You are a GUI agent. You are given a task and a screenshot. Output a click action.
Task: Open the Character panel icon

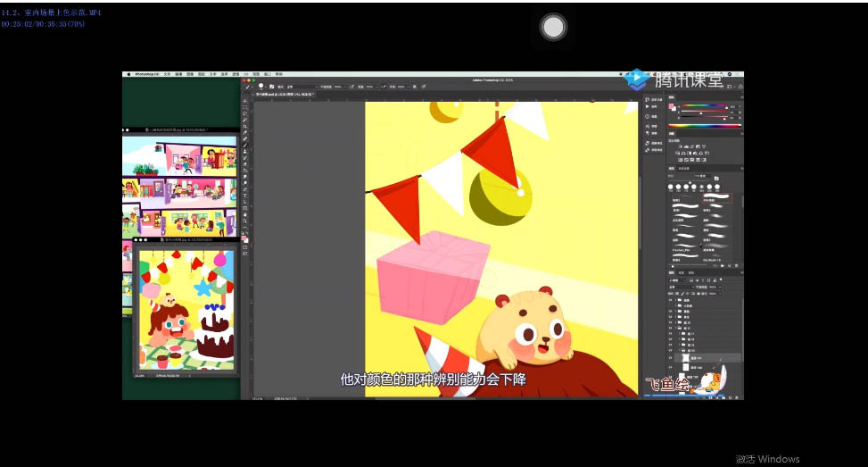click(647, 126)
